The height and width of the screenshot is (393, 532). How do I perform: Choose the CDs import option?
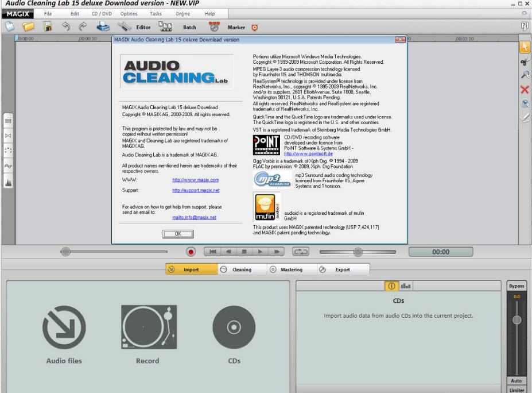tap(234, 334)
